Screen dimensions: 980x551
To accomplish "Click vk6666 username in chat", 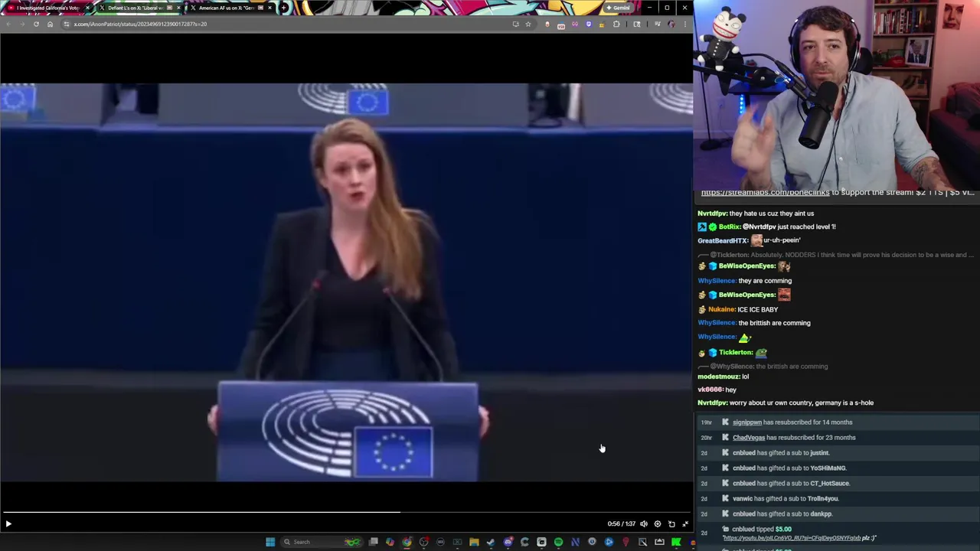I will coord(710,390).
